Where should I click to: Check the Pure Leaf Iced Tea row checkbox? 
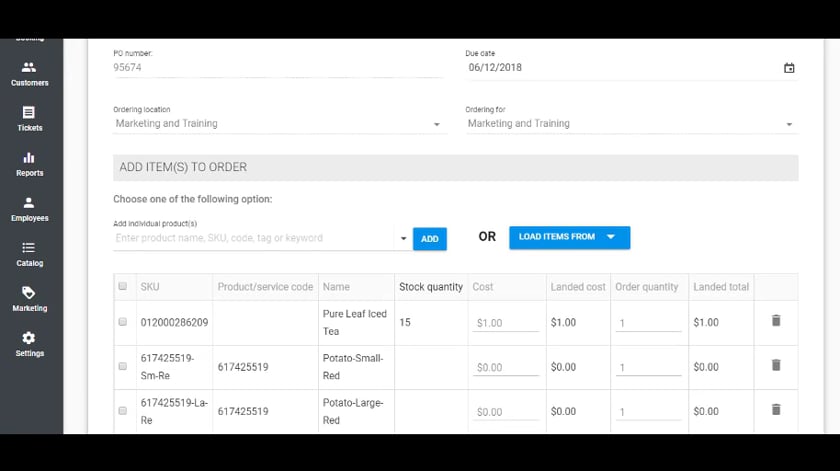click(x=123, y=322)
